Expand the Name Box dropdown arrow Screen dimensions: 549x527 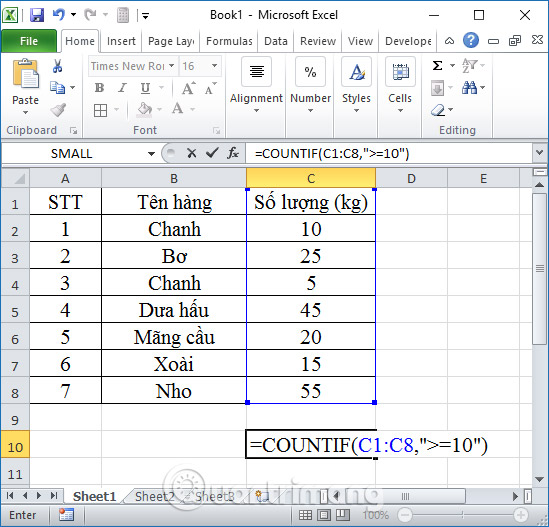pos(151,153)
